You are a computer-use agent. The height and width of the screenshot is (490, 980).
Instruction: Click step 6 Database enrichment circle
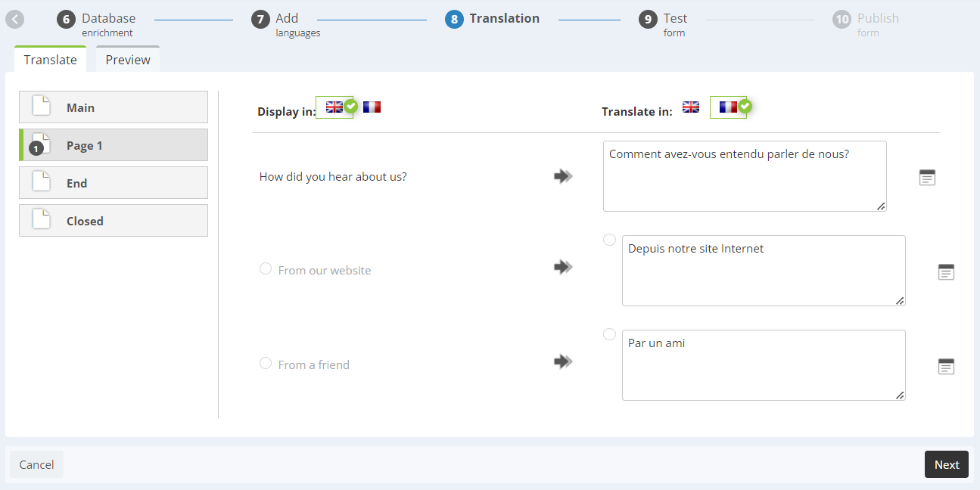coord(67,20)
